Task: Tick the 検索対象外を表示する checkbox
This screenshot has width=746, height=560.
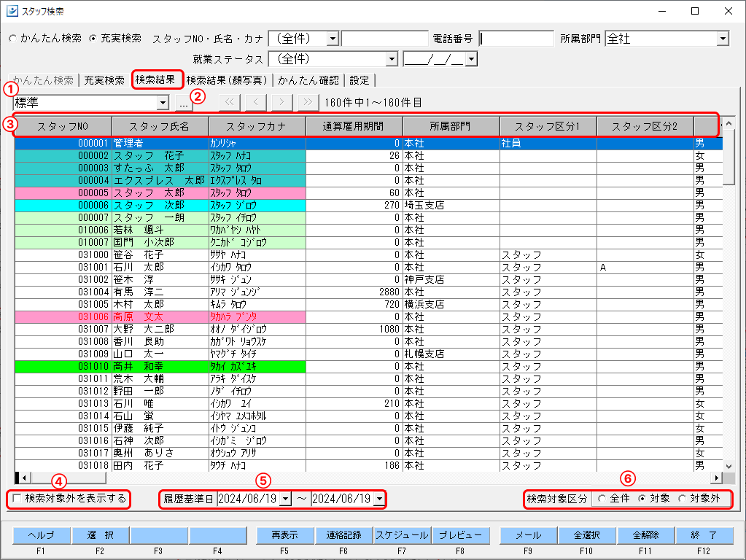Action: point(17,498)
